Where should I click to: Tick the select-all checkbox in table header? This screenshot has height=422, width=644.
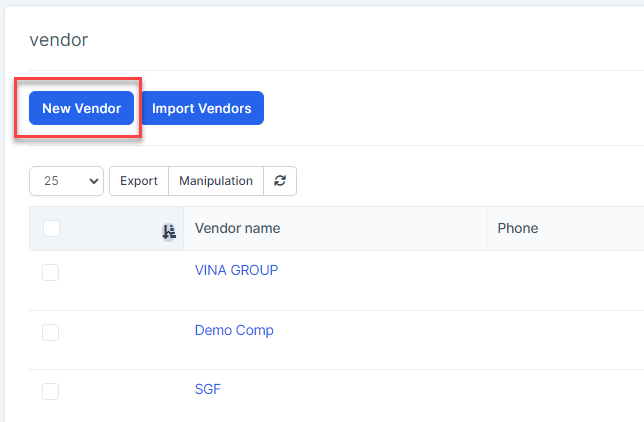[52, 229]
